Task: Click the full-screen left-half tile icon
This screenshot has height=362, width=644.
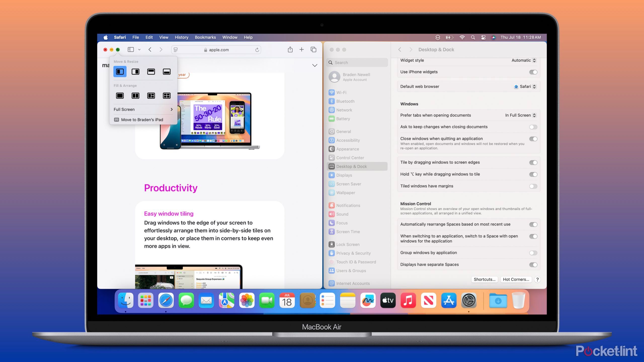Action: click(x=120, y=71)
